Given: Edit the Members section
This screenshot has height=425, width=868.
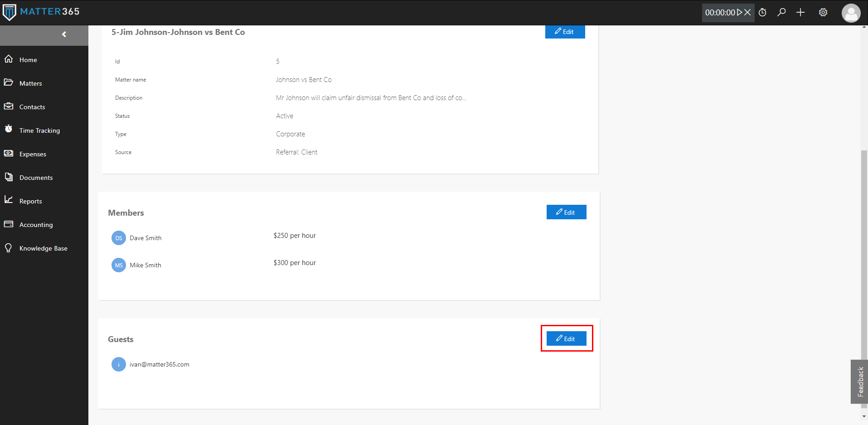Looking at the screenshot, I should tap(566, 212).
